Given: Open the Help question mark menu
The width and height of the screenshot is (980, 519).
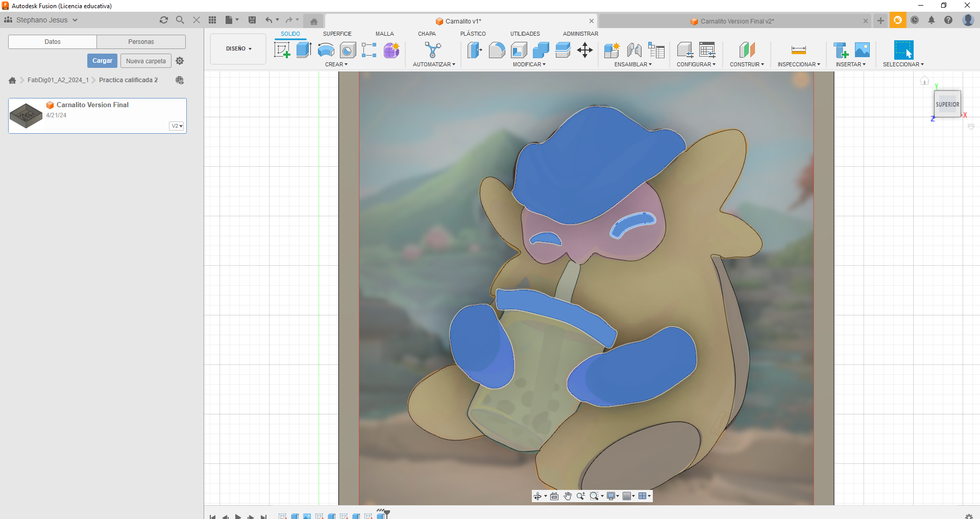Looking at the screenshot, I should [948, 20].
